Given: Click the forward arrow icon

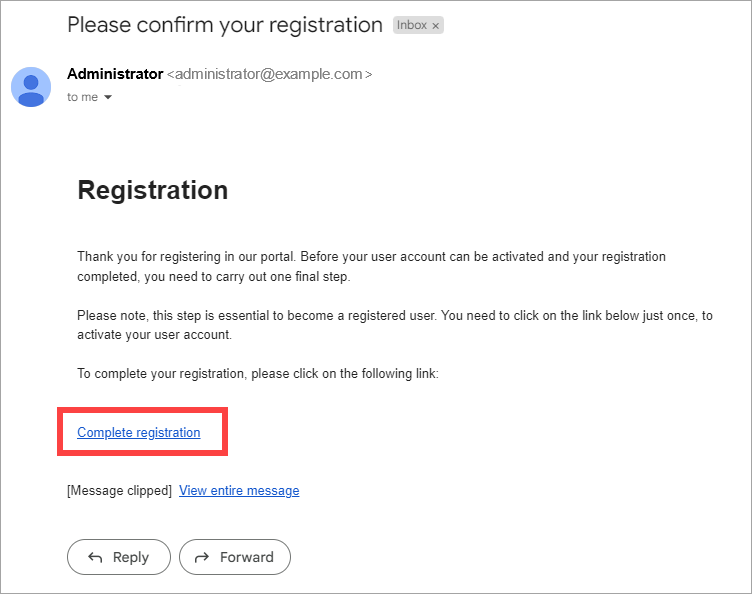Looking at the screenshot, I should (x=202, y=557).
